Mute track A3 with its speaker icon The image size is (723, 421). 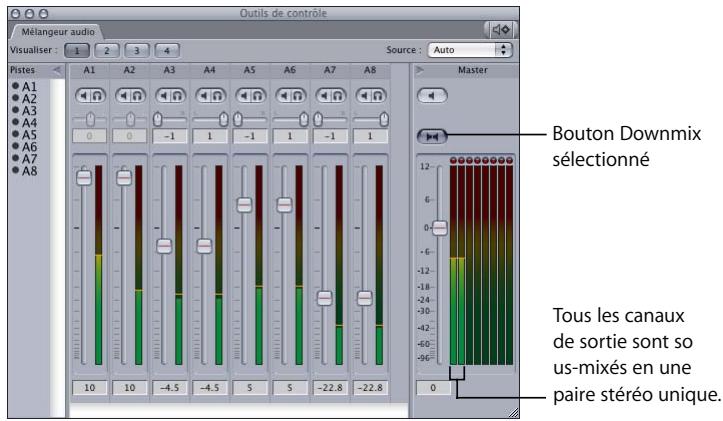click(x=164, y=95)
